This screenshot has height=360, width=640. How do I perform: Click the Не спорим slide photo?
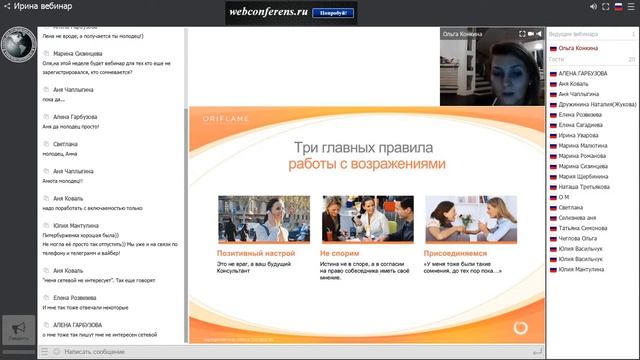(368, 219)
